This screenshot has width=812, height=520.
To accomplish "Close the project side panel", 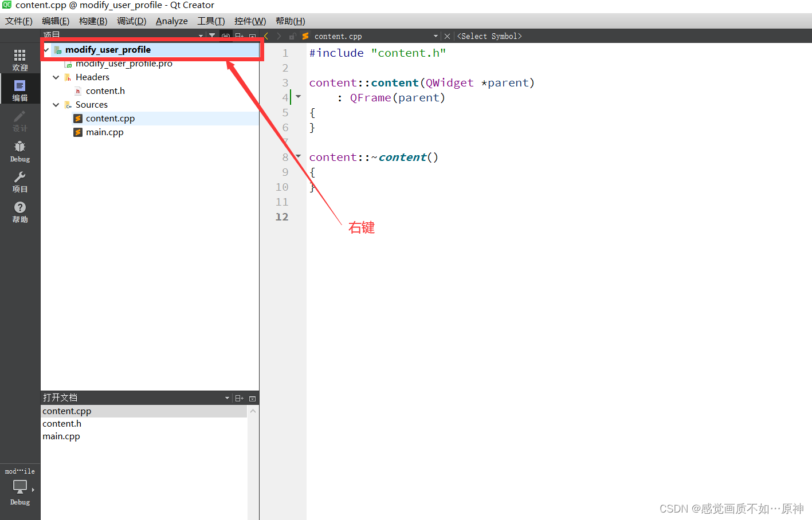I will pyautogui.click(x=253, y=36).
